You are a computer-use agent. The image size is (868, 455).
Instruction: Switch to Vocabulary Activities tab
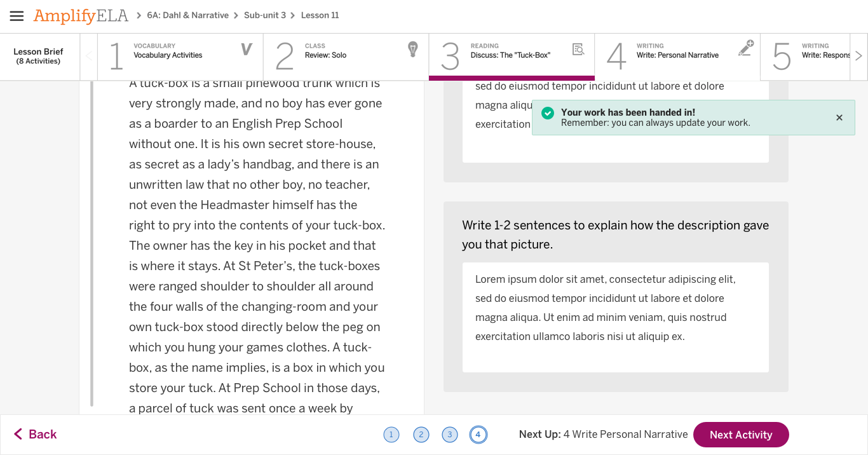180,57
